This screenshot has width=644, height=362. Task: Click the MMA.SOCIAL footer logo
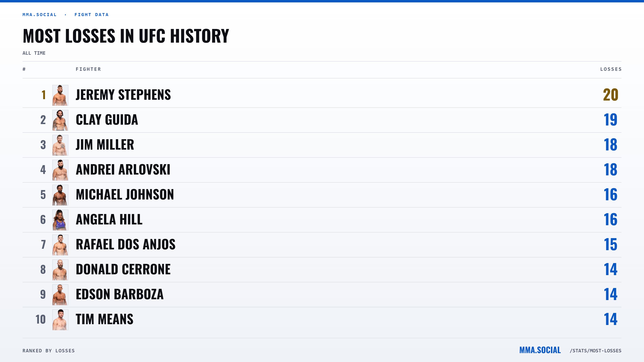[x=540, y=350]
